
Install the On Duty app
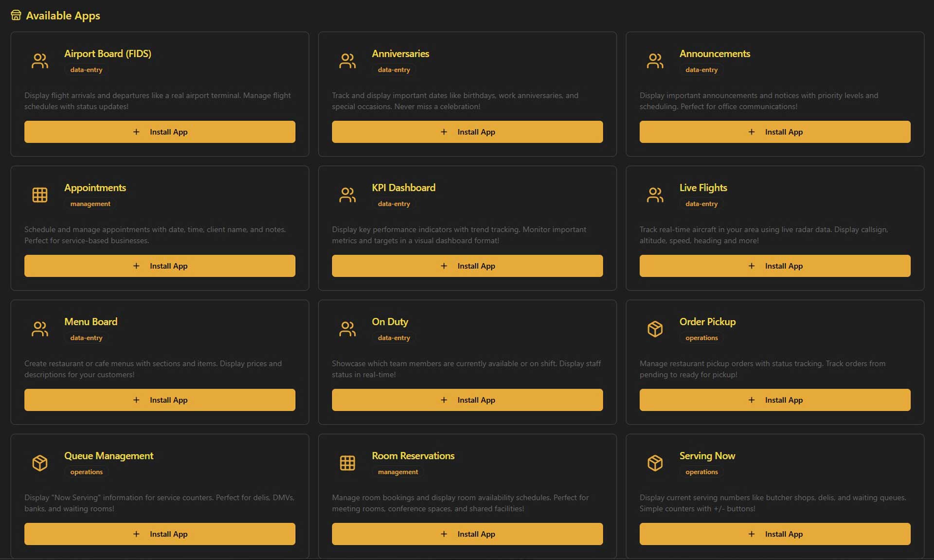467,400
